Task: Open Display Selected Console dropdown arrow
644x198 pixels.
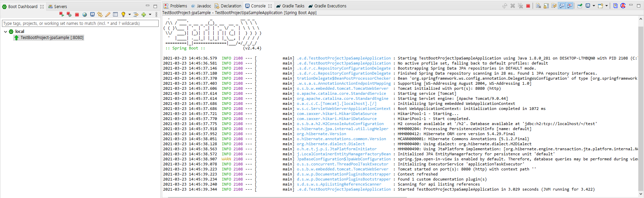Action: click(x=594, y=6)
